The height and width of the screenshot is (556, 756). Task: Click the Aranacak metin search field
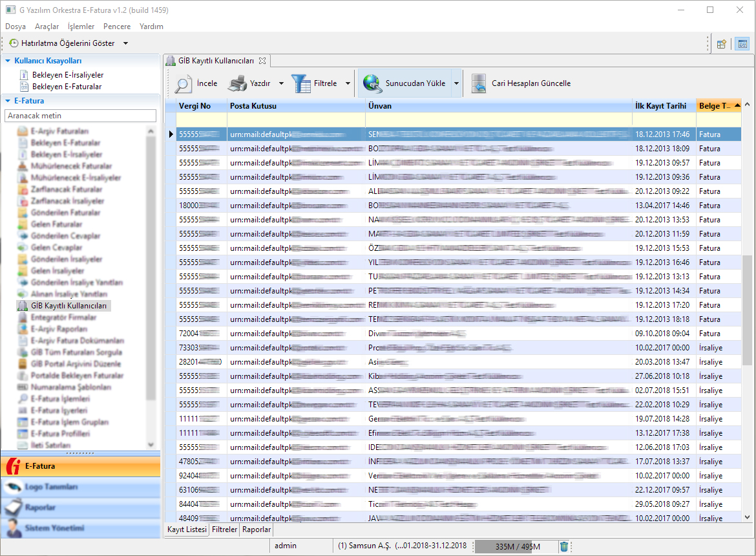click(80, 116)
